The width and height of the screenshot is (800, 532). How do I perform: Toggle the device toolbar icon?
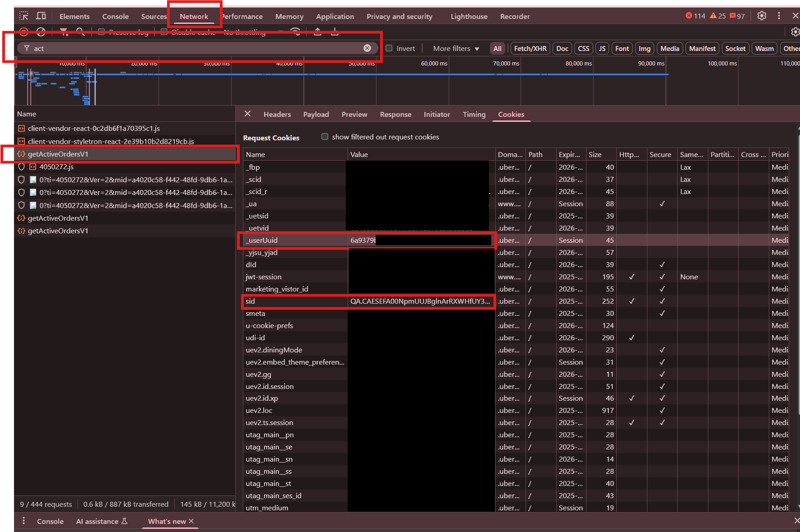click(41, 16)
